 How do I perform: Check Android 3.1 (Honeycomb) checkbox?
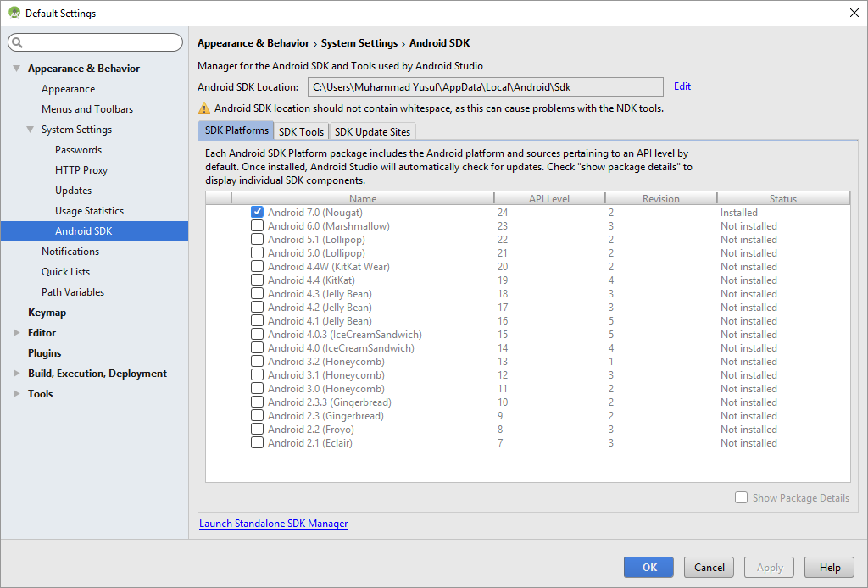257,374
